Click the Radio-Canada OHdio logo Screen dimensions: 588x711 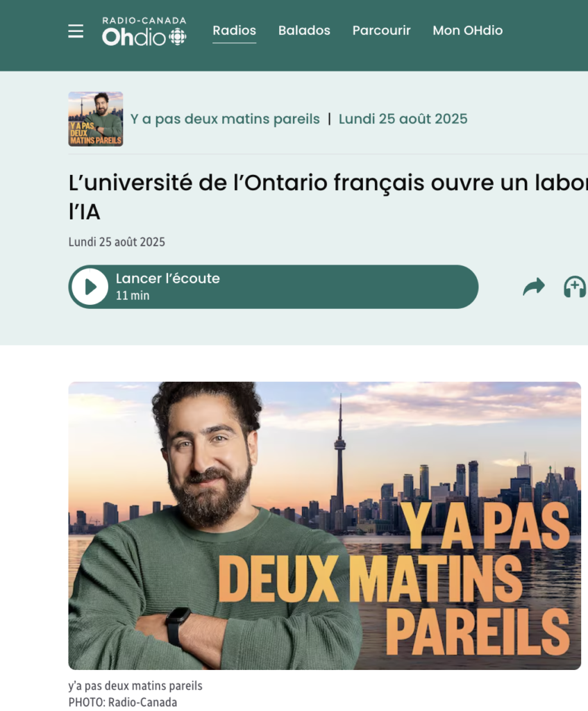(x=144, y=31)
